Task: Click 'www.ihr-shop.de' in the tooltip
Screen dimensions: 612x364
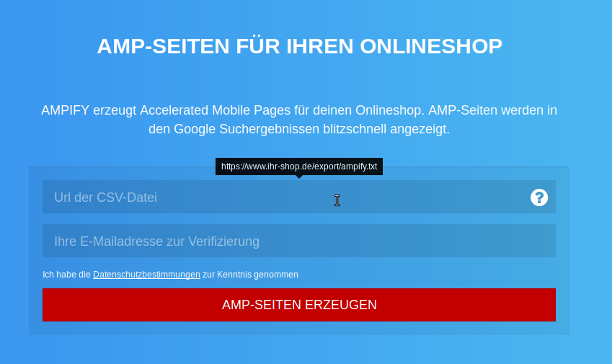Action: click(x=272, y=167)
